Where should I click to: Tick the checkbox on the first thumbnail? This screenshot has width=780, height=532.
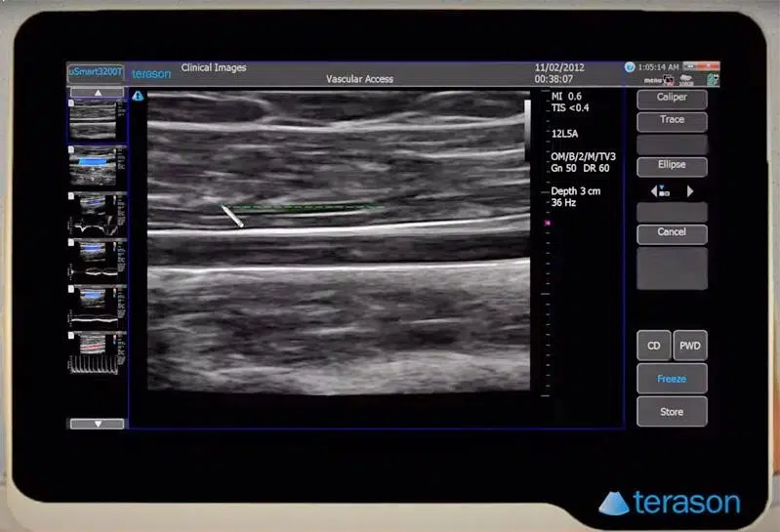coord(71,101)
